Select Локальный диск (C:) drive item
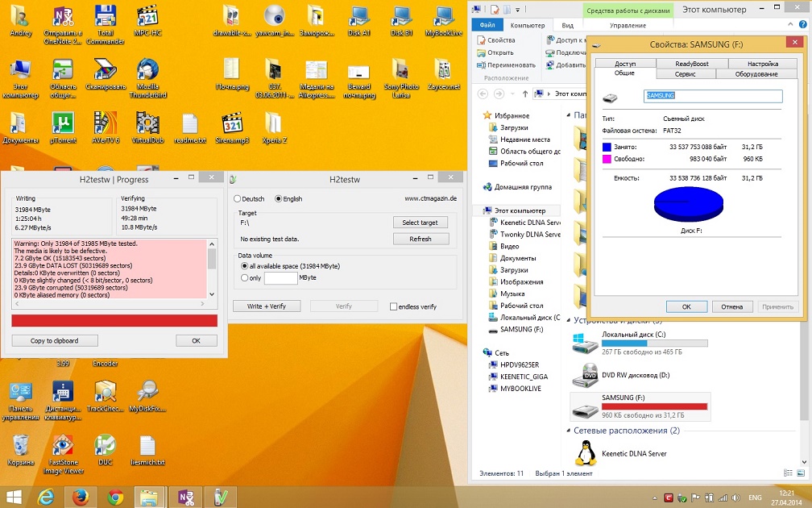 tap(640, 344)
